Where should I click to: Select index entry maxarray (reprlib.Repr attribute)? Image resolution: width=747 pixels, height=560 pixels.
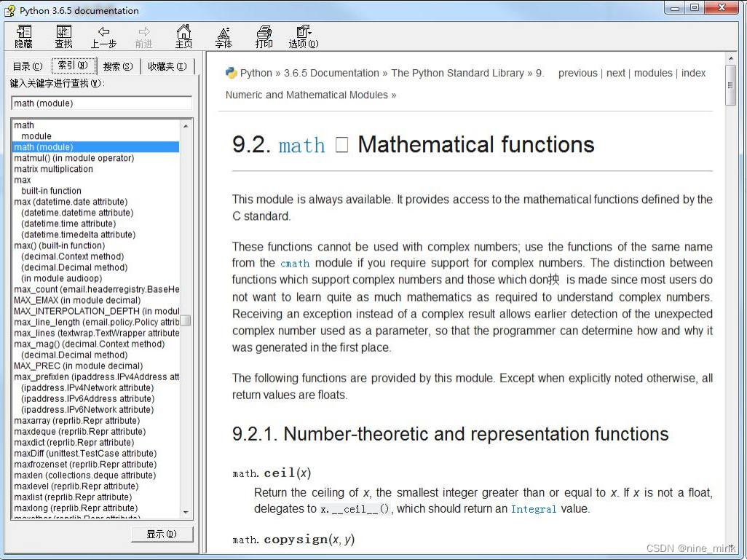click(76, 421)
